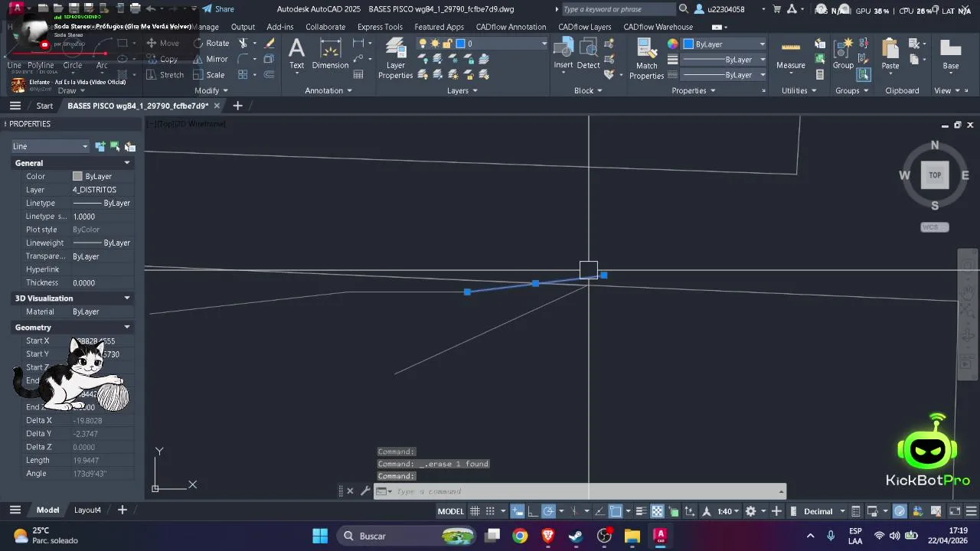Open Customization menu in status bar

(x=970, y=511)
